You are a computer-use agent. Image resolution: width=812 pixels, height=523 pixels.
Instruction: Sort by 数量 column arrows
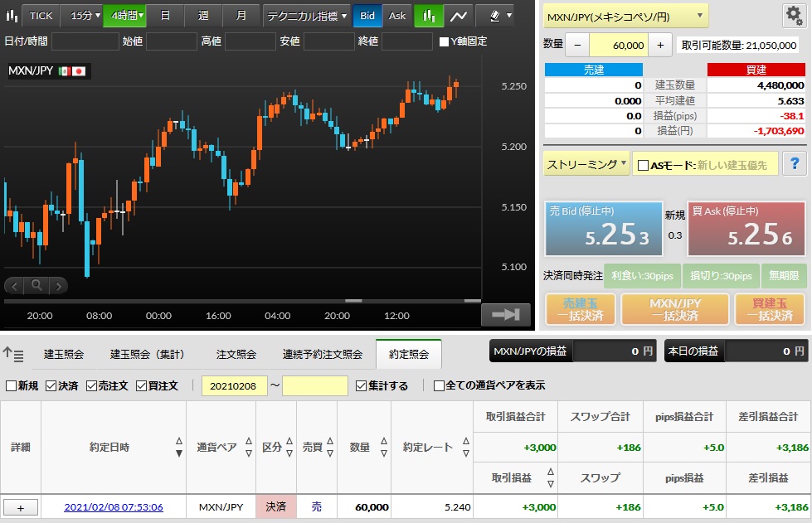(x=384, y=447)
